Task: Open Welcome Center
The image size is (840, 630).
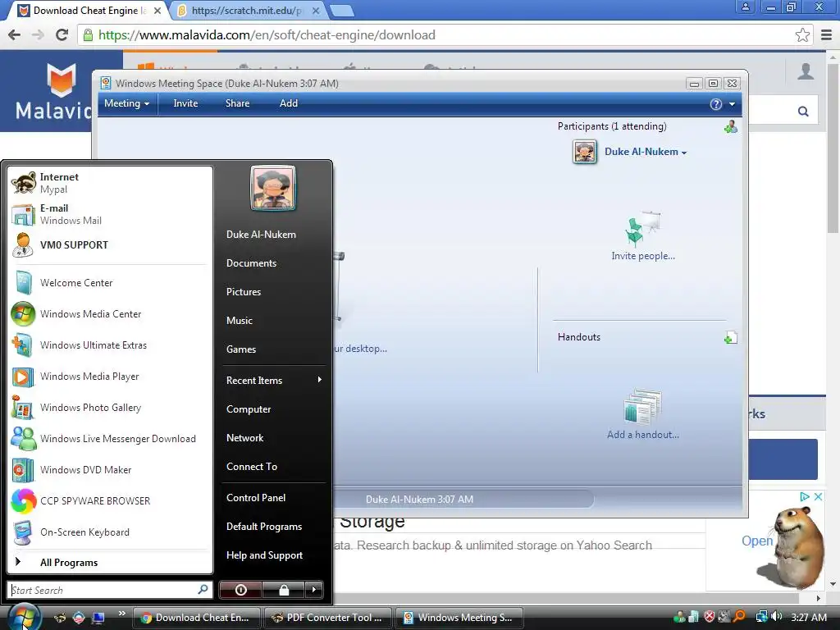Action: pos(109,282)
